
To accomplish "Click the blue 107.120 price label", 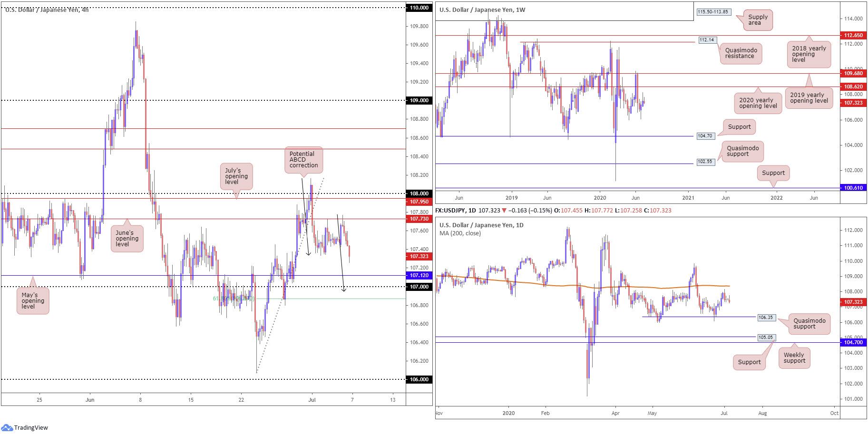I will (x=419, y=275).
